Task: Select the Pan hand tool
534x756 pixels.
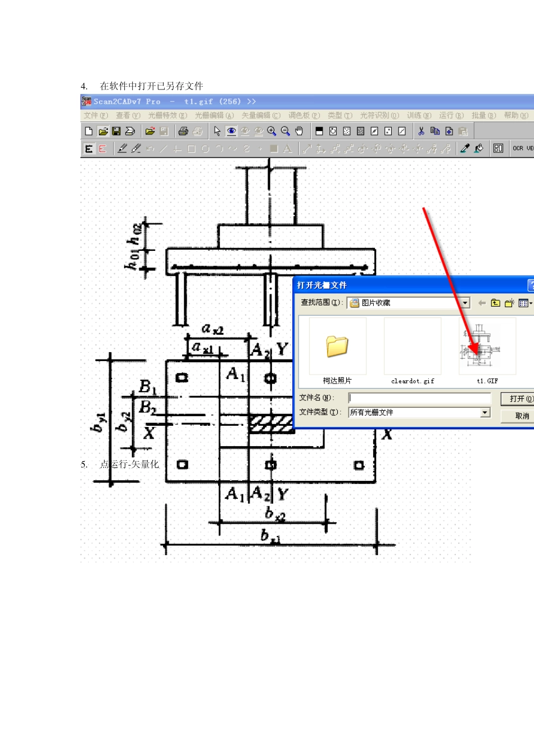Action: click(299, 131)
